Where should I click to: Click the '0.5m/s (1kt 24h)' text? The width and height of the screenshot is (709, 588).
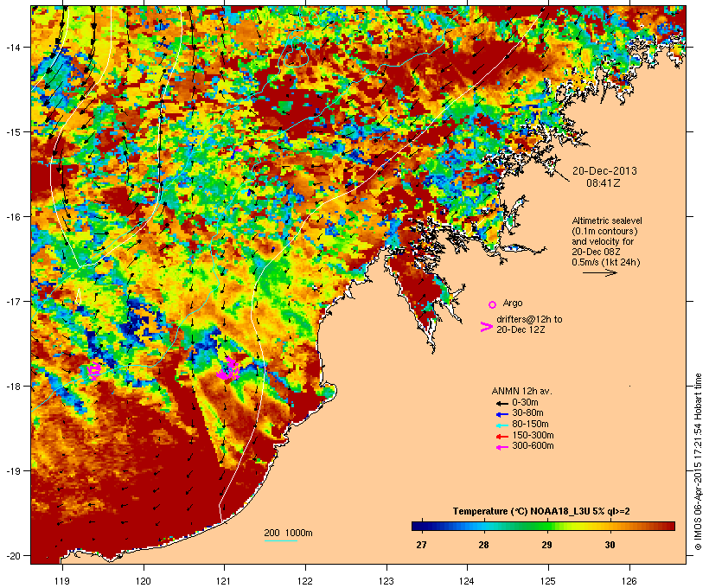click(606, 262)
